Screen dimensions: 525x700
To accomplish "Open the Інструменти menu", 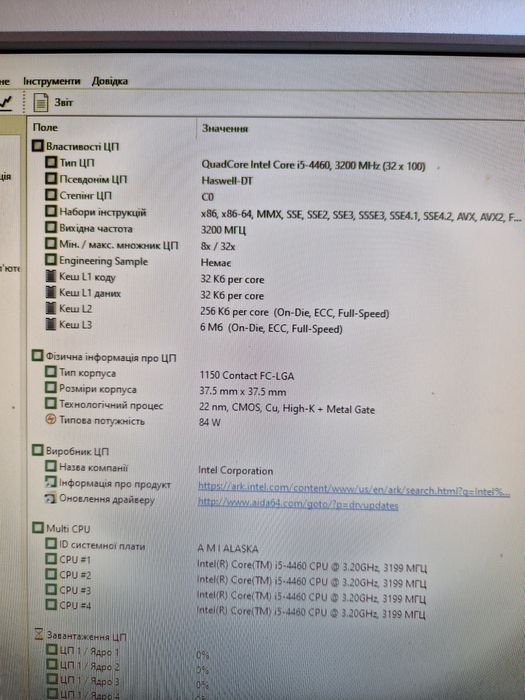I will pyautogui.click(x=51, y=81).
